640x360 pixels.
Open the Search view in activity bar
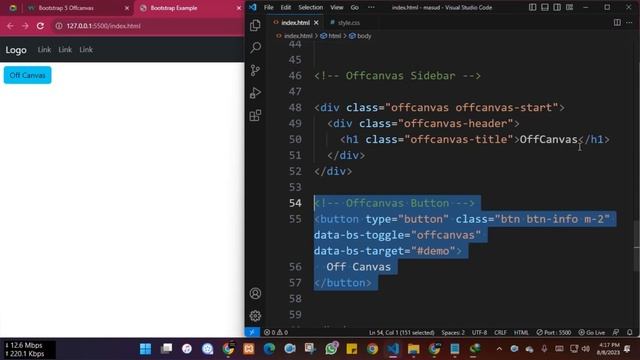256,47
